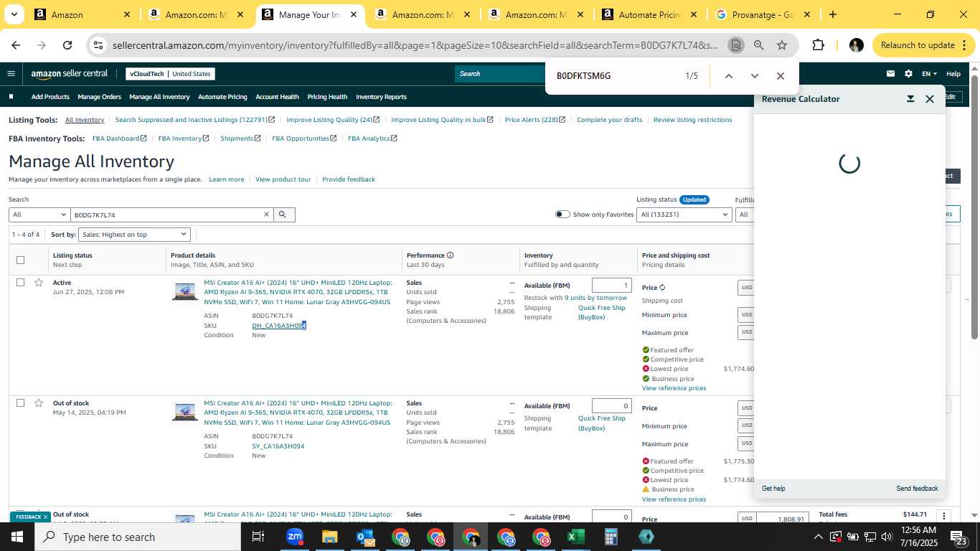Open the Chrome profile avatar
The image size is (980, 551).
click(856, 45)
